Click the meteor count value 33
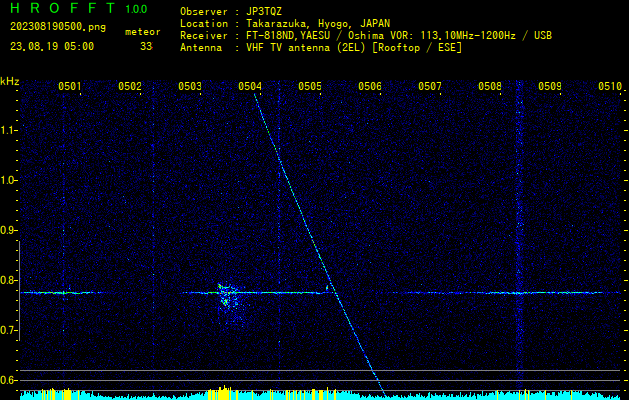 pos(146,46)
